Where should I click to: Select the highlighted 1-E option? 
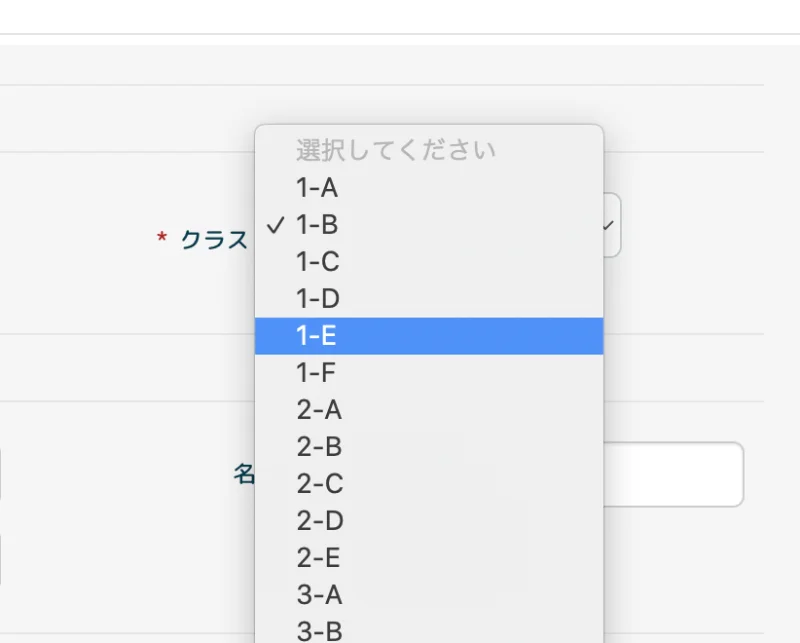click(x=429, y=336)
